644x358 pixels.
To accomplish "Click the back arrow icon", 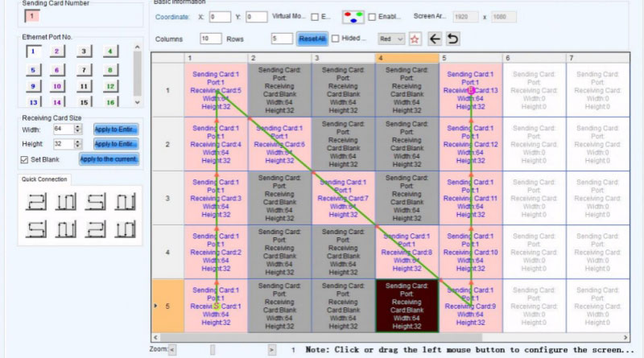I will point(435,39).
